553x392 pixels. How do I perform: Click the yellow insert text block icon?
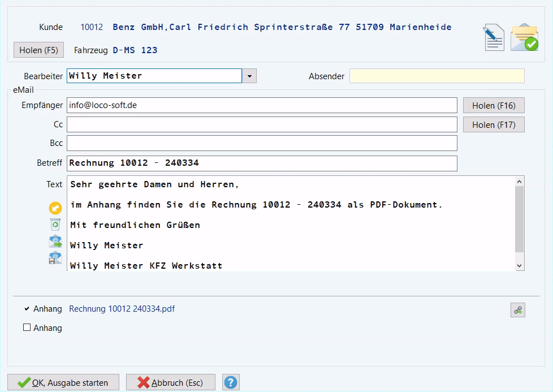54,208
